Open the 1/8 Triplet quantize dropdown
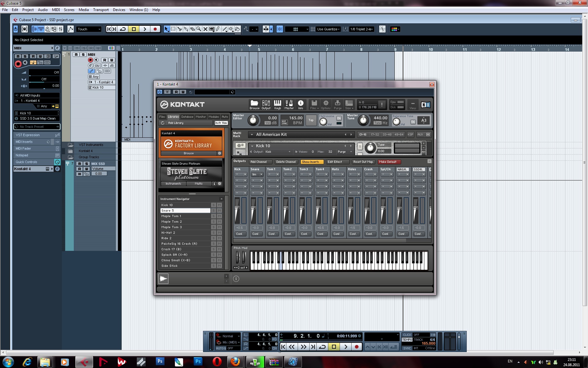 coord(362,29)
